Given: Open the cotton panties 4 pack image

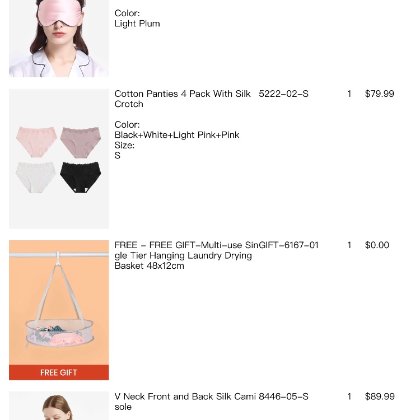Looking at the screenshot, I should click(x=59, y=159).
